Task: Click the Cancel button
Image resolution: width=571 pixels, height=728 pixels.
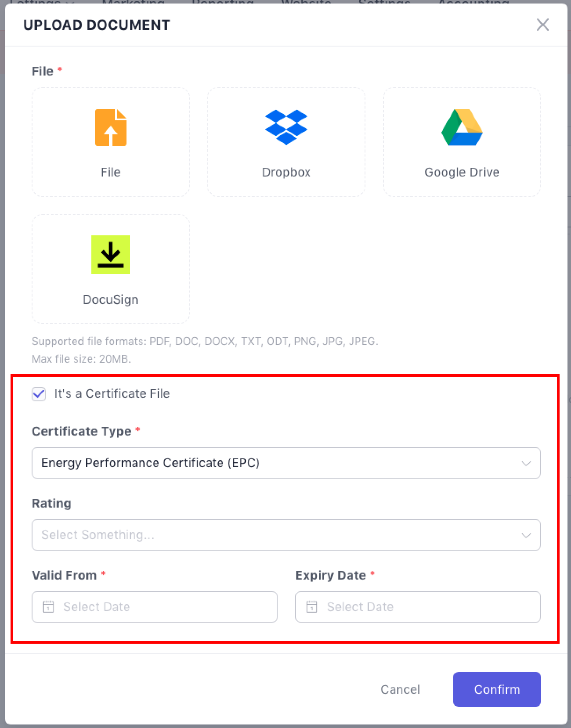Action: pos(400,689)
